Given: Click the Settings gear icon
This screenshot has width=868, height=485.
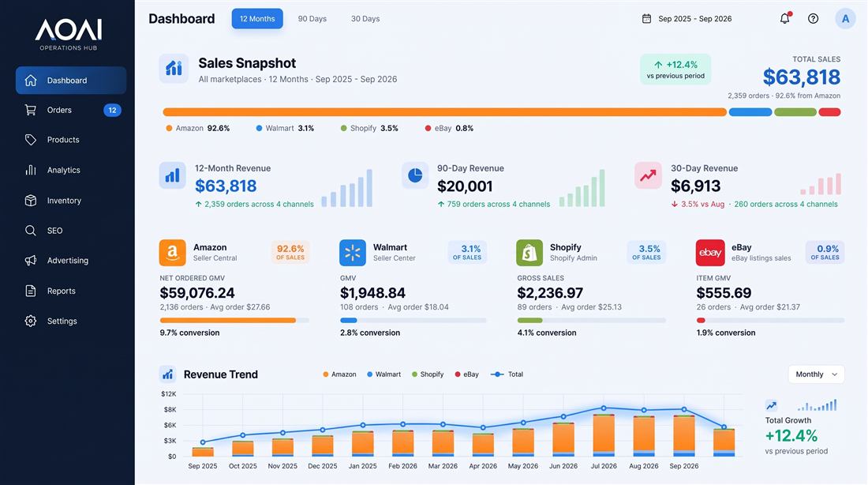Looking at the screenshot, I should point(31,321).
